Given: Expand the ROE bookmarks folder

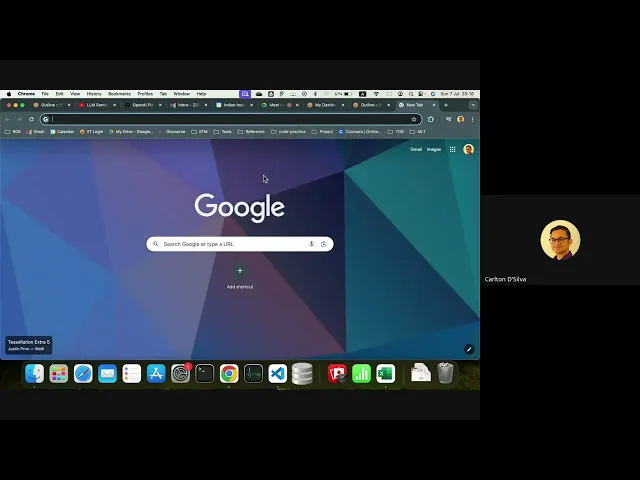Looking at the screenshot, I should pyautogui.click(x=12, y=131).
